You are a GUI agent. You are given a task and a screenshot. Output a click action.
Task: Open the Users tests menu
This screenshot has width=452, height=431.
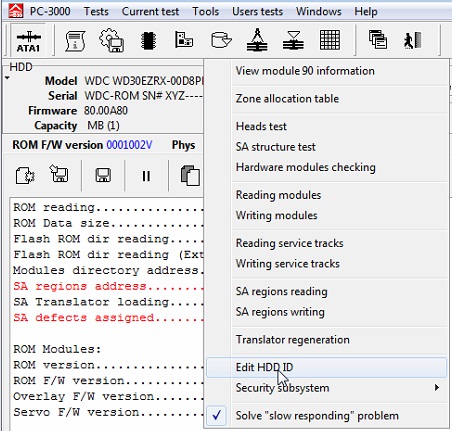(257, 11)
